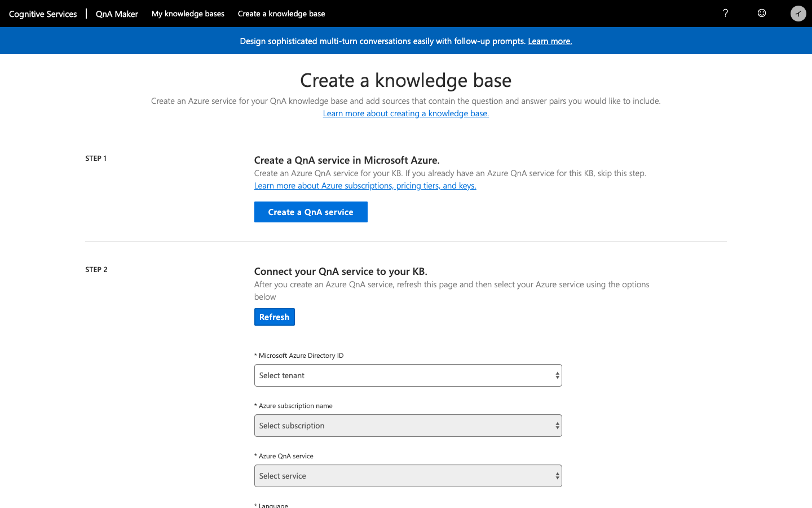Open My knowledge bases tab
The image size is (812, 508).
(188, 14)
